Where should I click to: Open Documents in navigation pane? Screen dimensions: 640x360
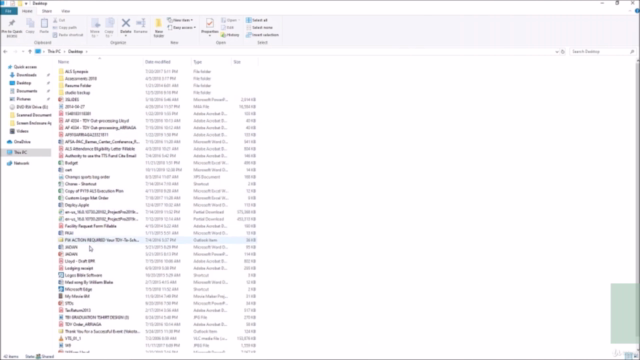27,91
